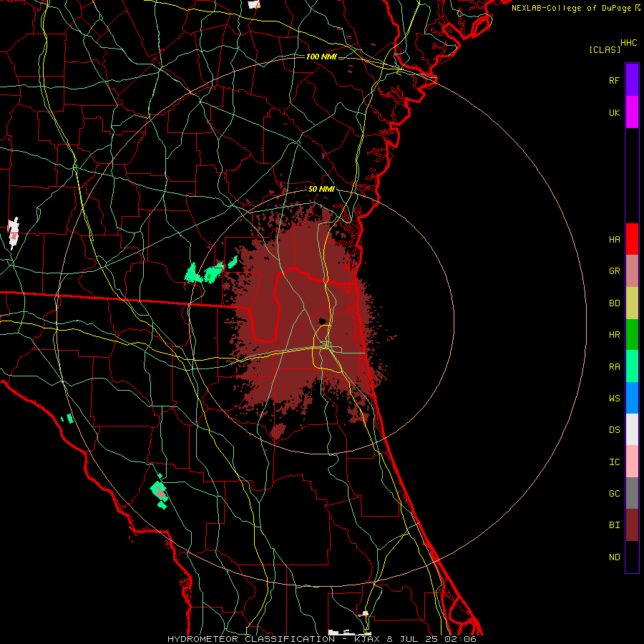Click the white dry snow echo at left edge

pos(14,233)
